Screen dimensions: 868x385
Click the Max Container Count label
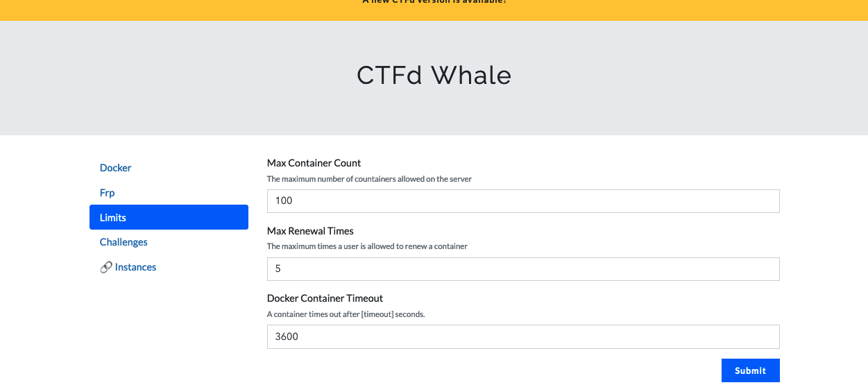pos(314,163)
